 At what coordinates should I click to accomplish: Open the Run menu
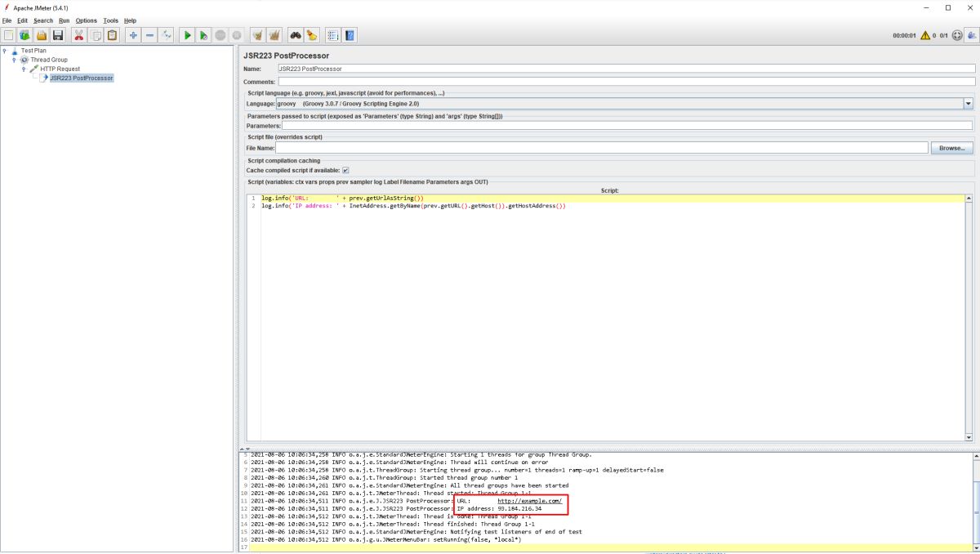64,20
